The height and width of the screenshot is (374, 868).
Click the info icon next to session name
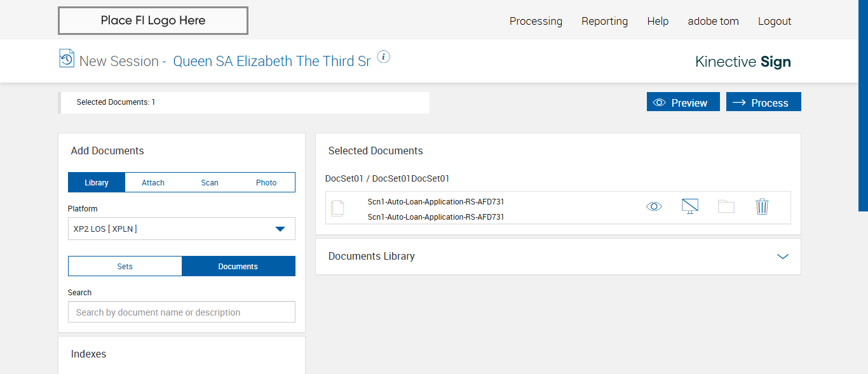point(383,57)
